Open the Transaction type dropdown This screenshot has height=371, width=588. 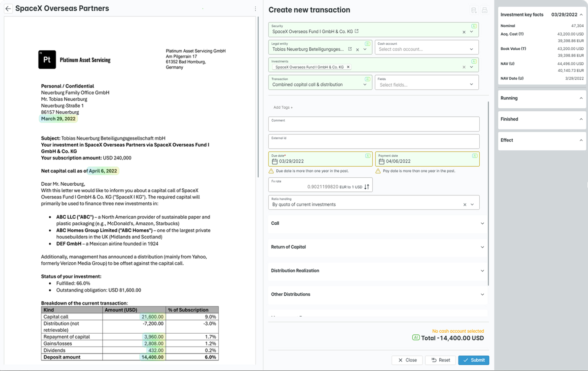pyautogui.click(x=365, y=85)
